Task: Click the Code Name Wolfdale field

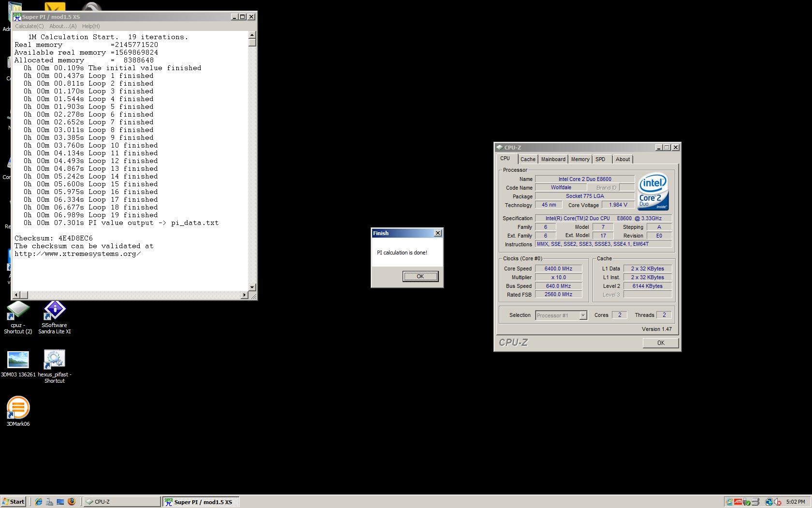Action: [x=561, y=187]
